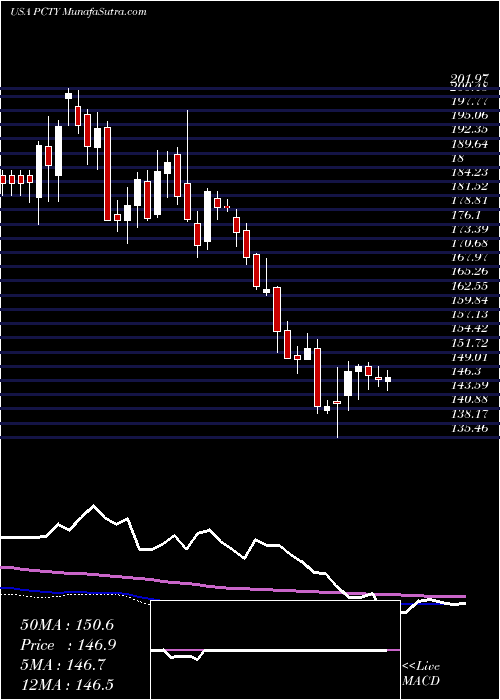Click the 143.59 axis label
The height and width of the screenshot is (700, 500).
470,385
